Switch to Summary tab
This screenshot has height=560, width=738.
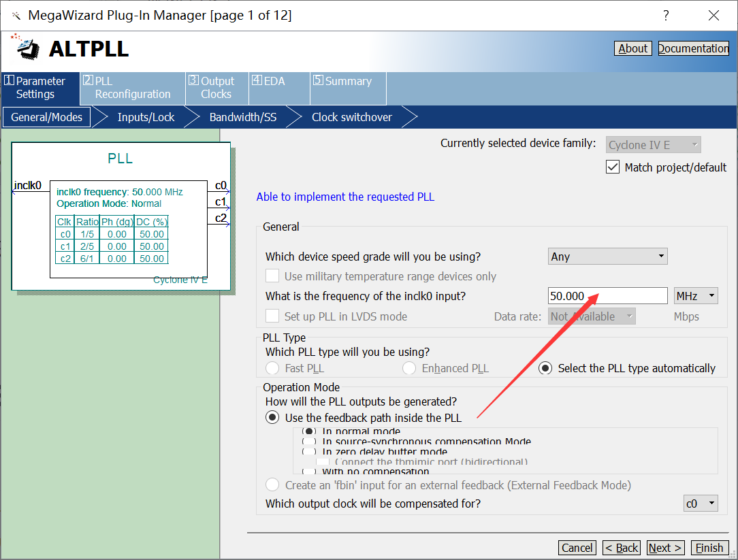pyautogui.click(x=348, y=88)
